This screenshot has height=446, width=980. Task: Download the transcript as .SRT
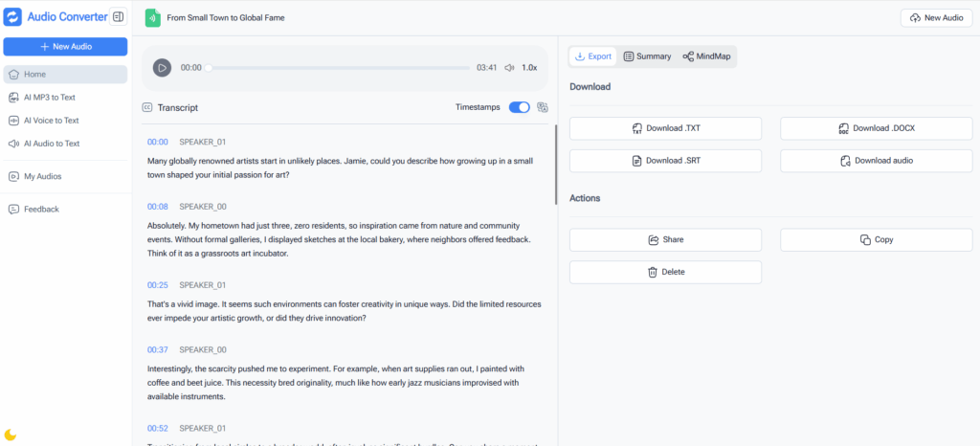click(666, 161)
